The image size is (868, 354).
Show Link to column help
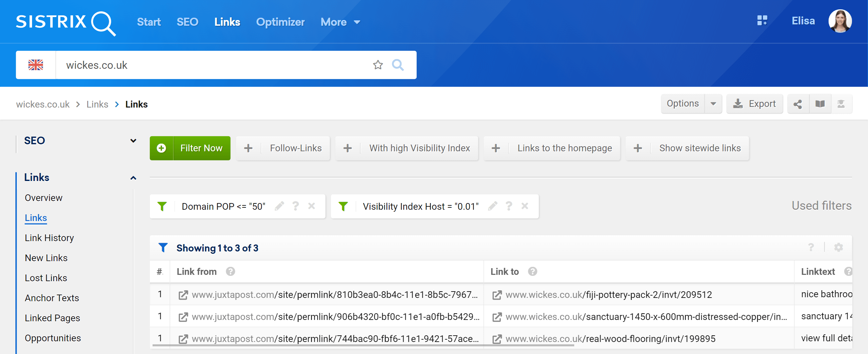[x=532, y=272]
